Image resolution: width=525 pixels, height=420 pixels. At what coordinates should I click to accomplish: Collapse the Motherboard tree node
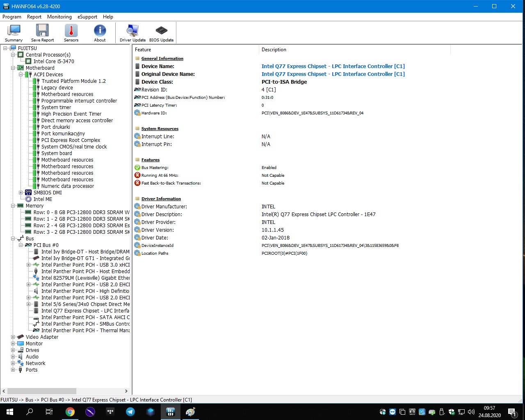tap(13, 68)
